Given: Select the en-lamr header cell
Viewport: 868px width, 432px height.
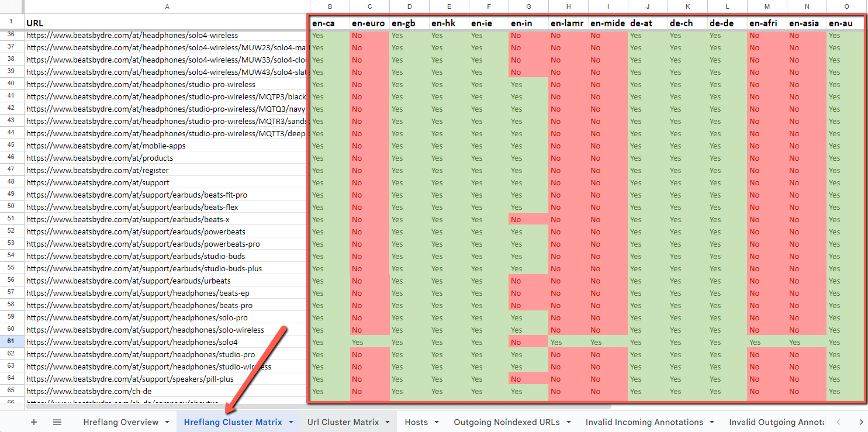Looking at the screenshot, I should coord(569,23).
